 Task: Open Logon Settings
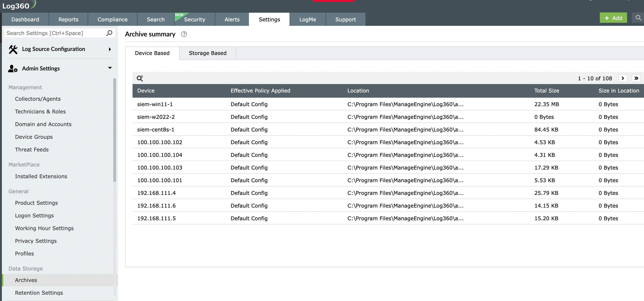point(34,216)
